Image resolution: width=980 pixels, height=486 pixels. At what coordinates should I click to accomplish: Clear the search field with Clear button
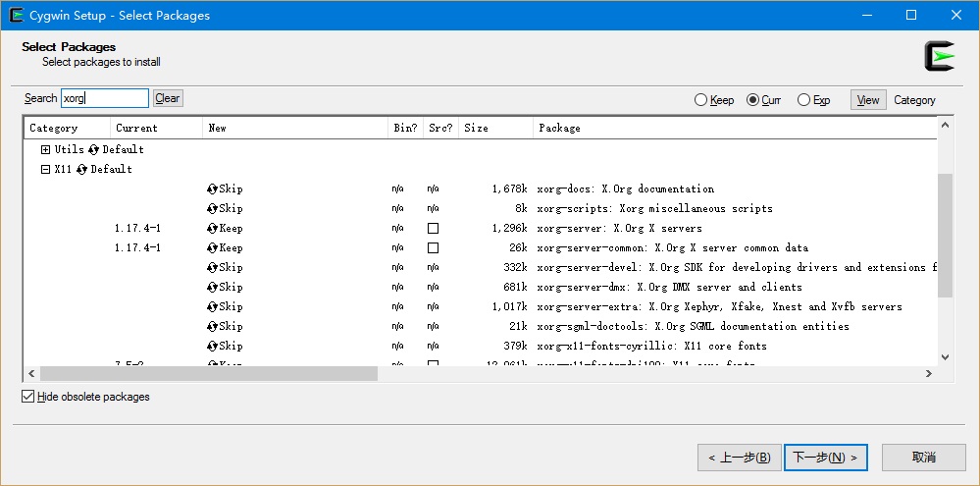tap(168, 98)
